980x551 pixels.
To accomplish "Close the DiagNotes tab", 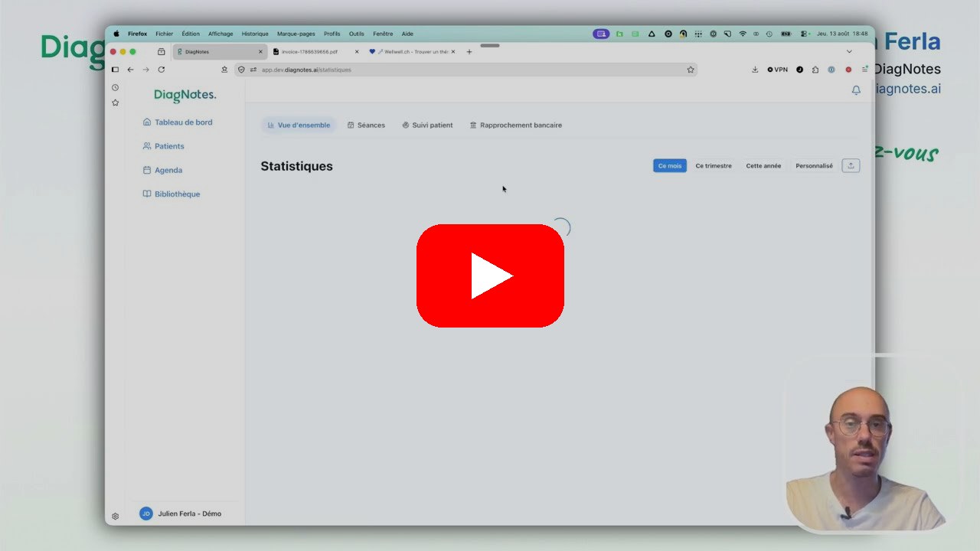I will pyautogui.click(x=260, y=52).
